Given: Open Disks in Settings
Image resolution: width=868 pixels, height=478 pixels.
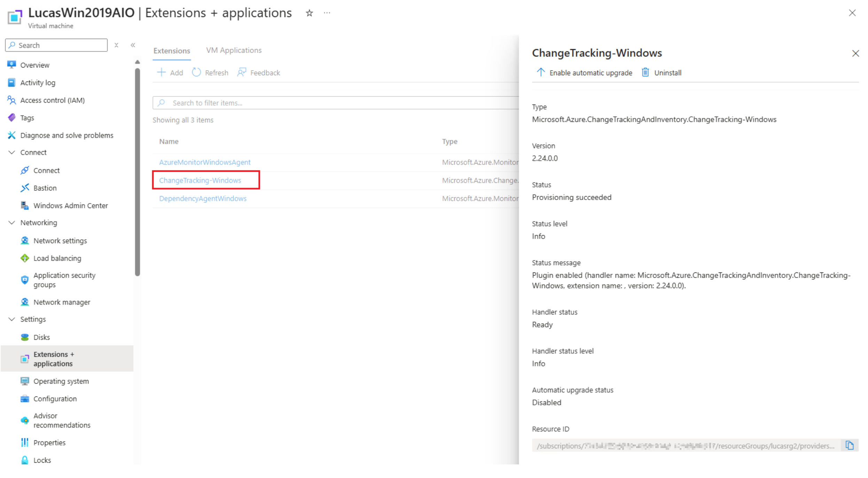Looking at the screenshot, I should pos(41,337).
